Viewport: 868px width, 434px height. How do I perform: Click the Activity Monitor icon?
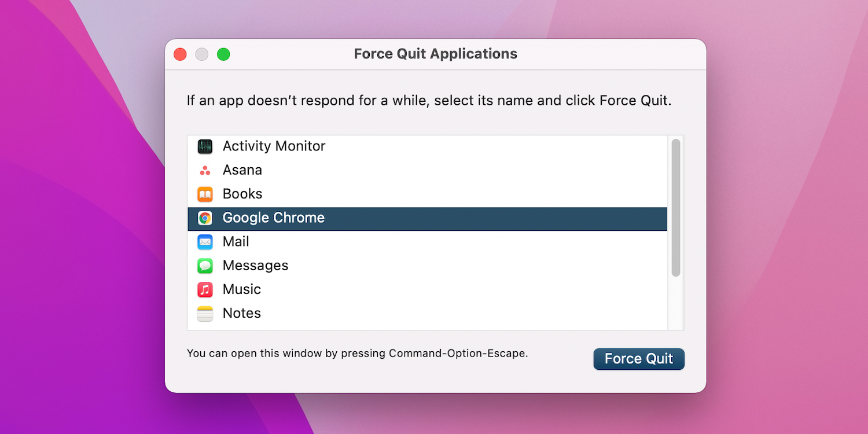[205, 146]
